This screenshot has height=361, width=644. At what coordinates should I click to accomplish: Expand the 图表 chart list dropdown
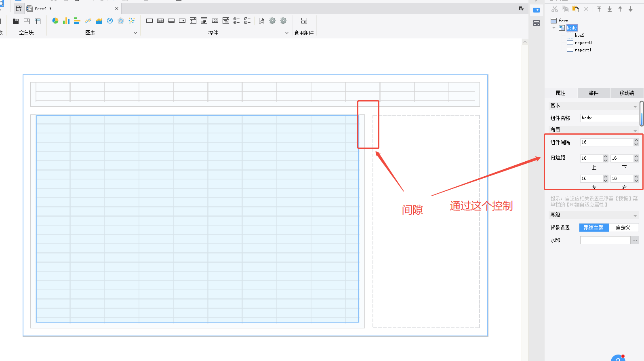(135, 33)
